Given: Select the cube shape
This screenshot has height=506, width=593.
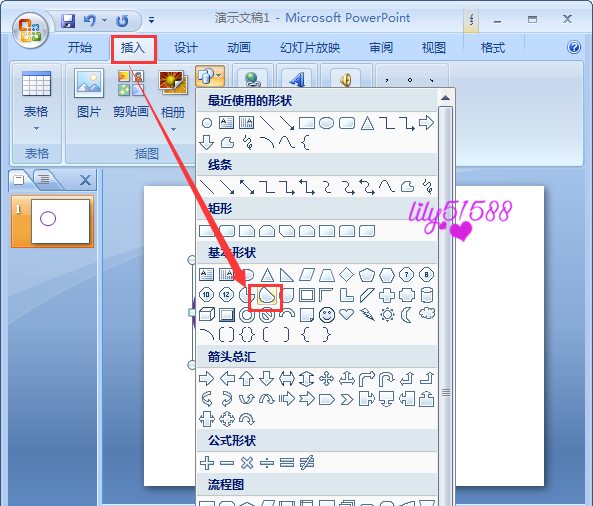Looking at the screenshot, I should 207,315.
